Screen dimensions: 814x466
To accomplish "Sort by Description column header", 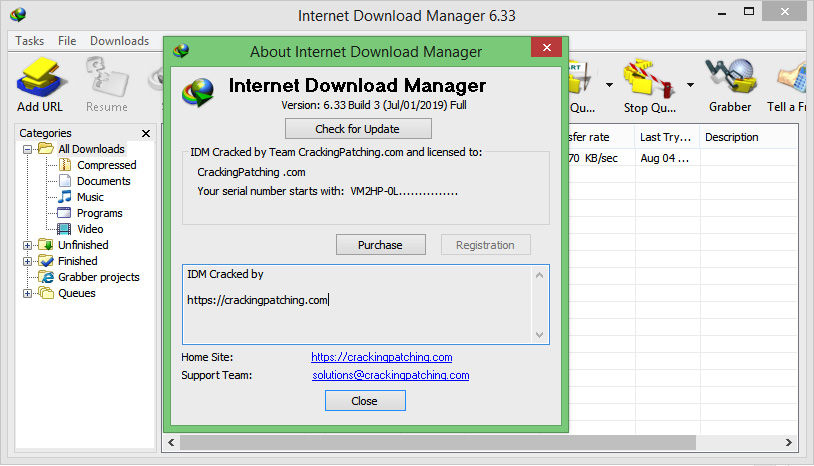I will point(748,137).
